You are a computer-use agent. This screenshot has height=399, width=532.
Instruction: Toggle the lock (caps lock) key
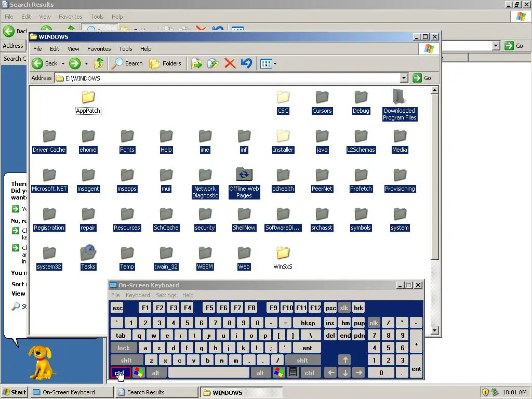tap(124, 348)
